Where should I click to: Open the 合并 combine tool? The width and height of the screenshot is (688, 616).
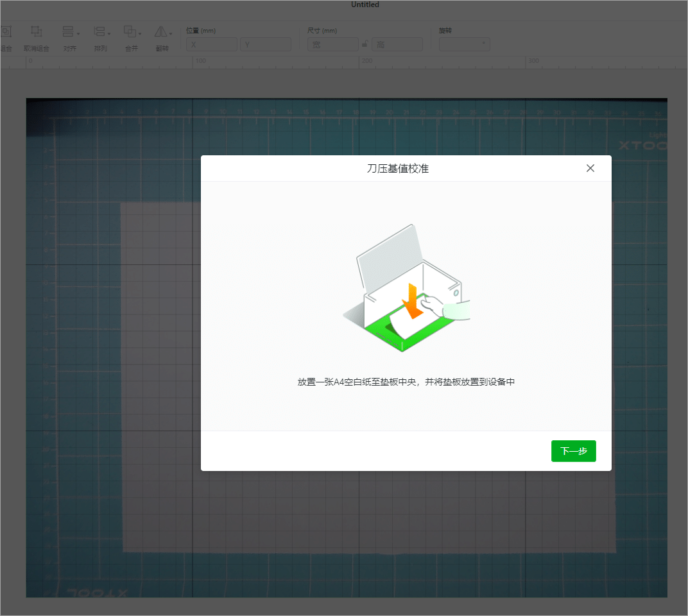tap(130, 32)
